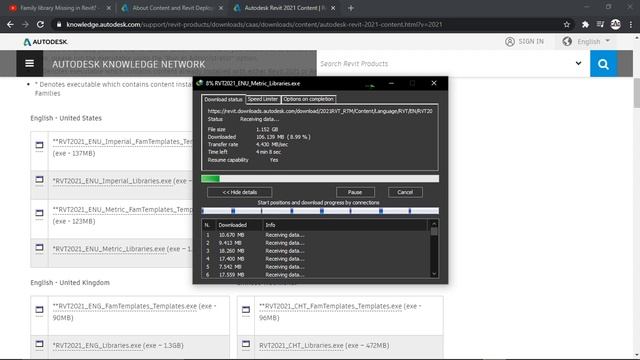Select the Download status tab
This screenshot has width=640, height=360.
coord(223,99)
